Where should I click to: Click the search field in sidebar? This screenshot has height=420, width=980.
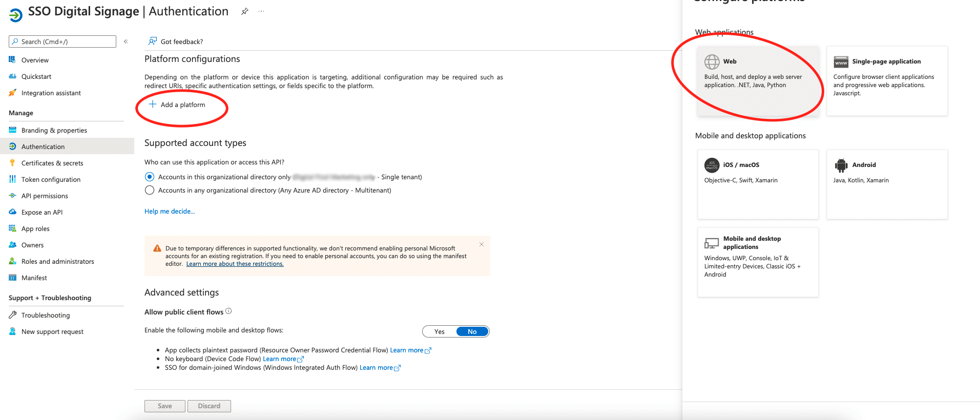[x=62, y=41]
